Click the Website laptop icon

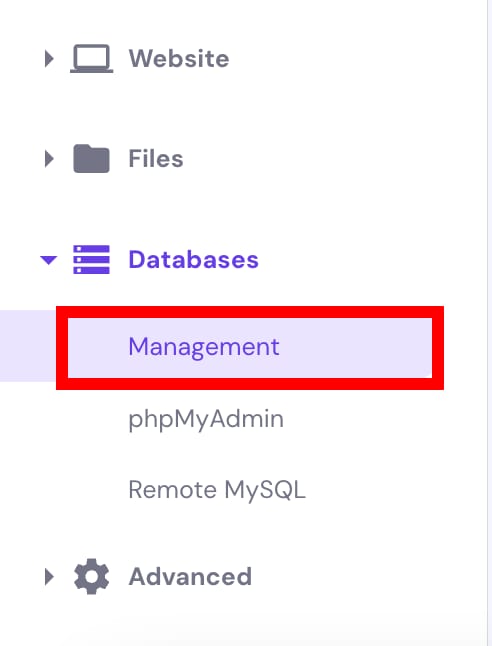[91, 59]
